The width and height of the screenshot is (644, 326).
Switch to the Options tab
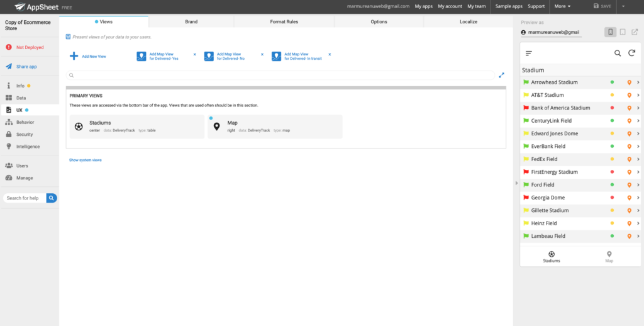[x=379, y=22]
